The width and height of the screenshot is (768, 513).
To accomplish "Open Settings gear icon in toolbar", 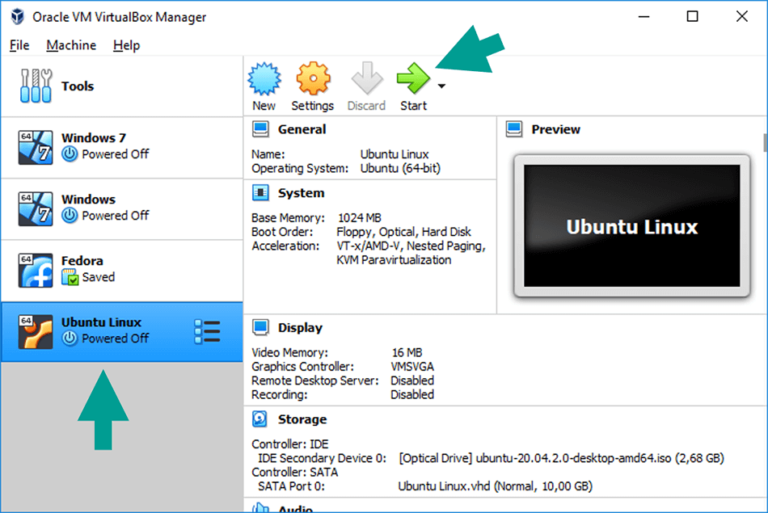I will point(313,78).
